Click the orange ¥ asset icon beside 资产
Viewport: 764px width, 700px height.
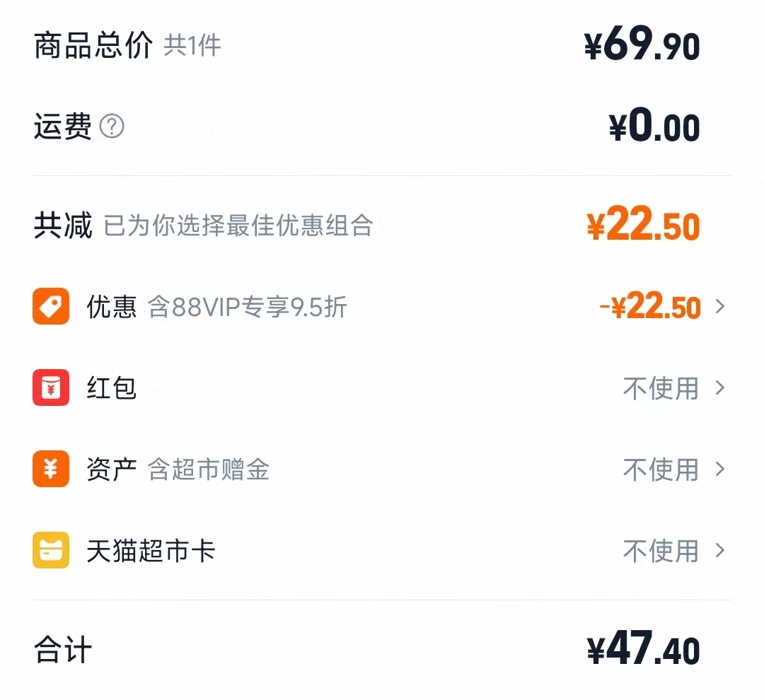coord(50,469)
